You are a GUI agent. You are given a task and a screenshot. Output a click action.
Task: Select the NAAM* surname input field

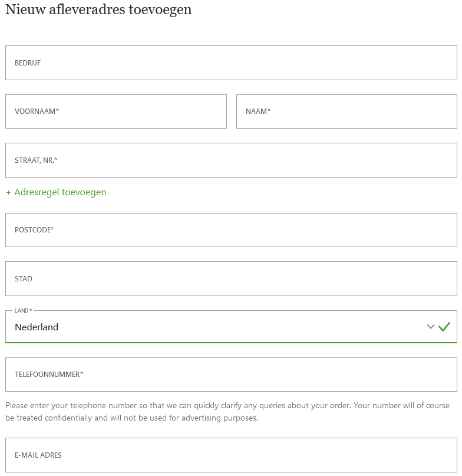click(346, 111)
